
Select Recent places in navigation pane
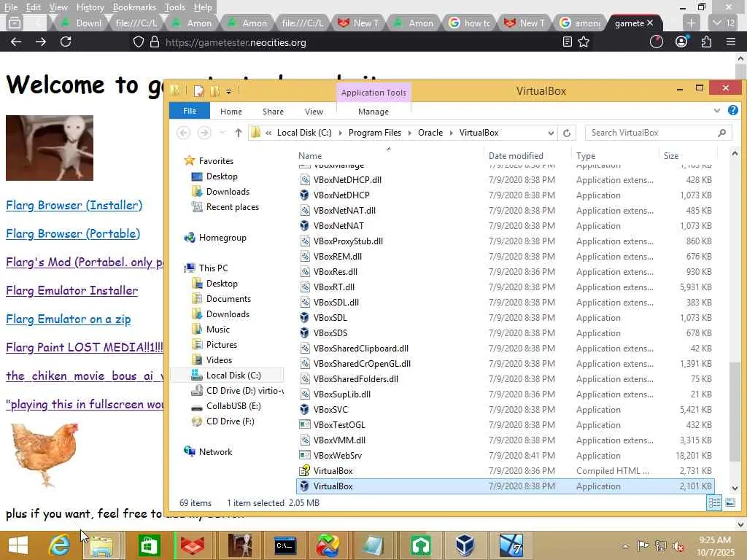[x=233, y=206]
